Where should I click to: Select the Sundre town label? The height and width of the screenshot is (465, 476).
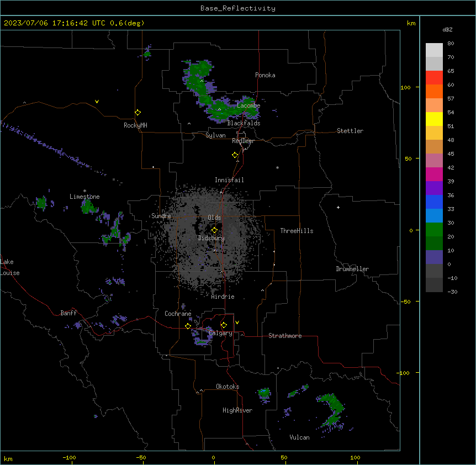click(x=161, y=216)
